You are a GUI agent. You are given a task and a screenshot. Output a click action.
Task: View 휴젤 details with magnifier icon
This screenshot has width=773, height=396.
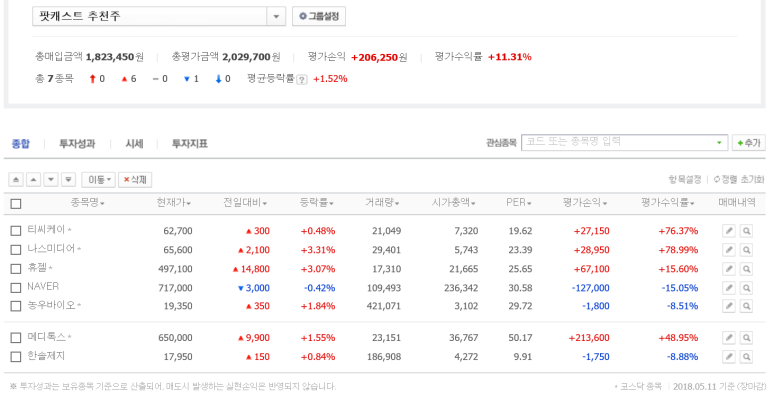tap(746, 269)
